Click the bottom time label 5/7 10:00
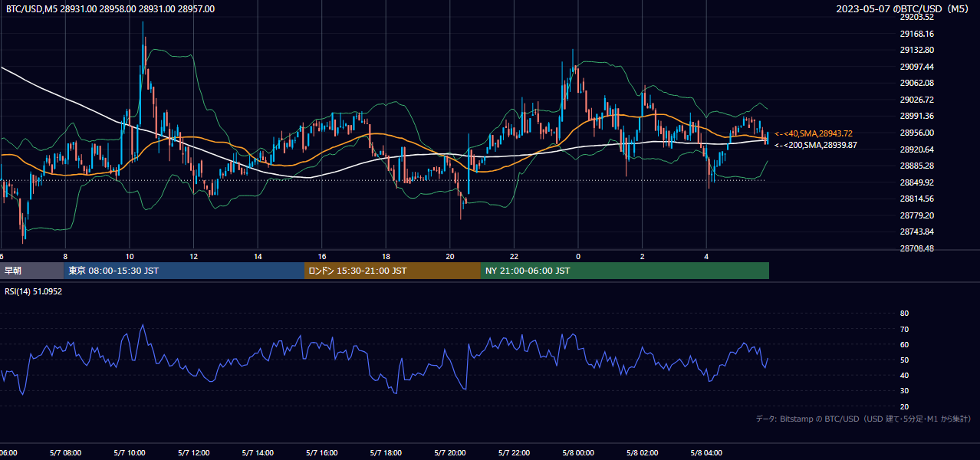 click(129, 453)
